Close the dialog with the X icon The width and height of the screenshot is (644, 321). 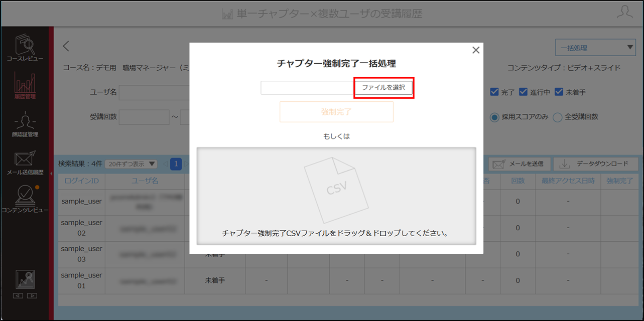tap(476, 50)
